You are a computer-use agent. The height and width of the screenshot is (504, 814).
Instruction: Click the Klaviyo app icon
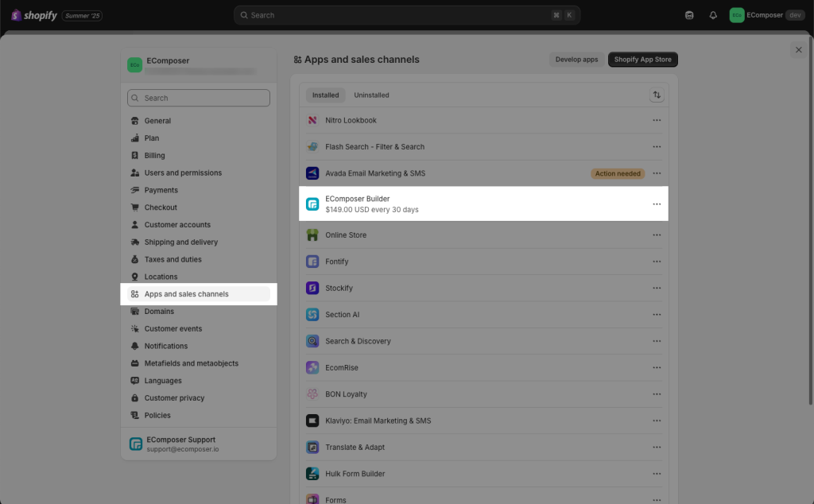[x=312, y=421]
